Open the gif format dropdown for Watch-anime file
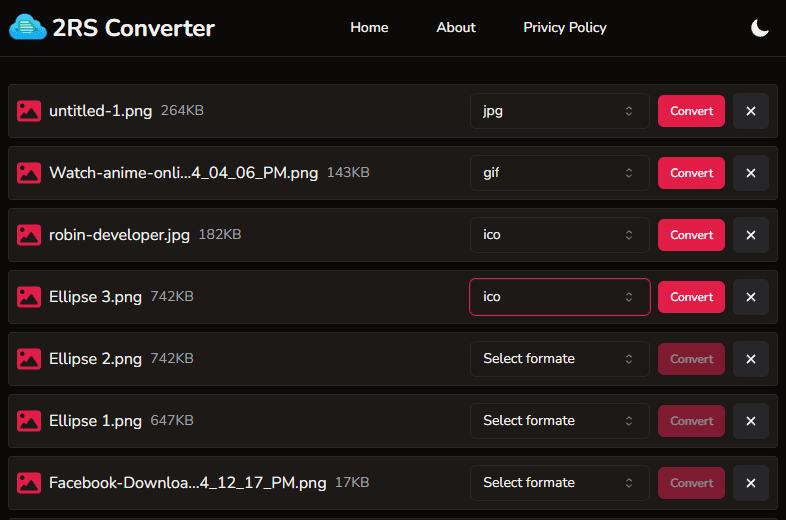This screenshot has height=520, width=786. coord(559,173)
